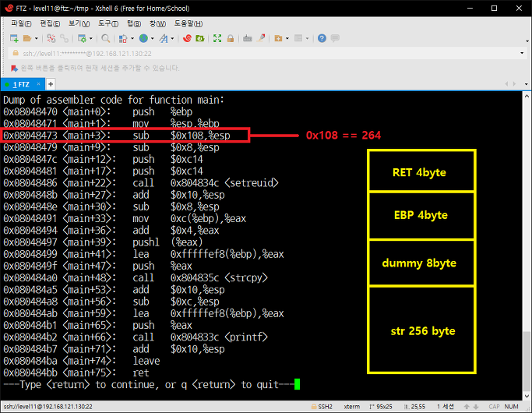Viewport: 532px width, 413px height.
Task: Click the layout panes toolbar icon
Action: pos(298,38)
